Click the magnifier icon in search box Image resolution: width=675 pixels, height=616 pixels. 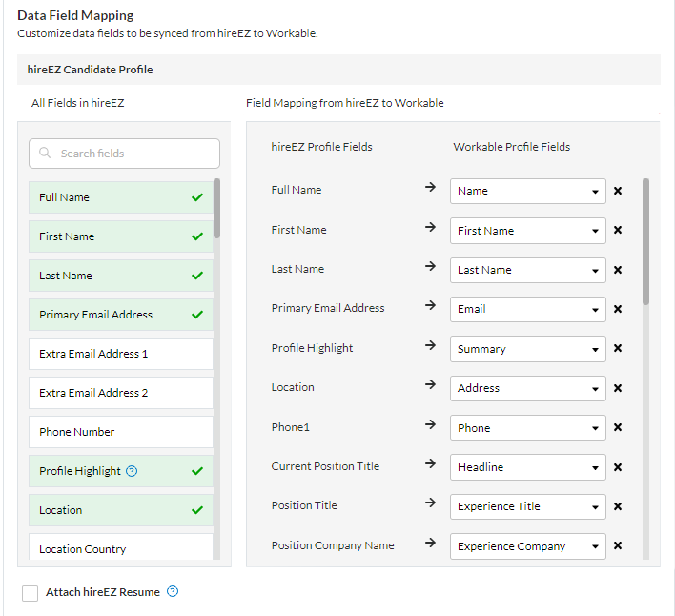(x=45, y=153)
